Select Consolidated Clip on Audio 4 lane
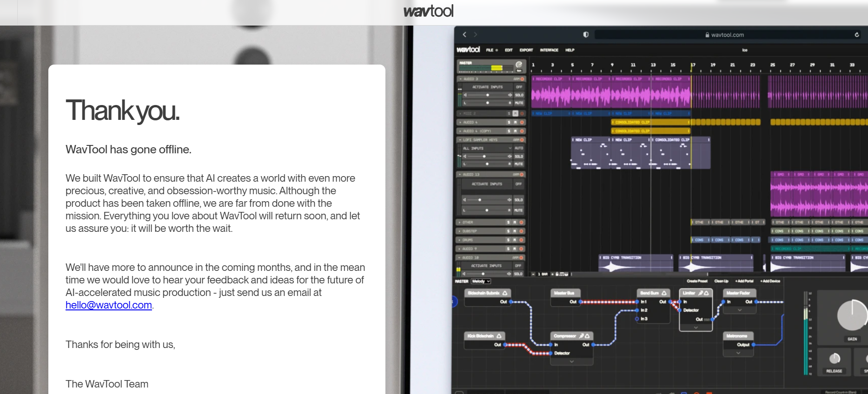 tap(650, 122)
